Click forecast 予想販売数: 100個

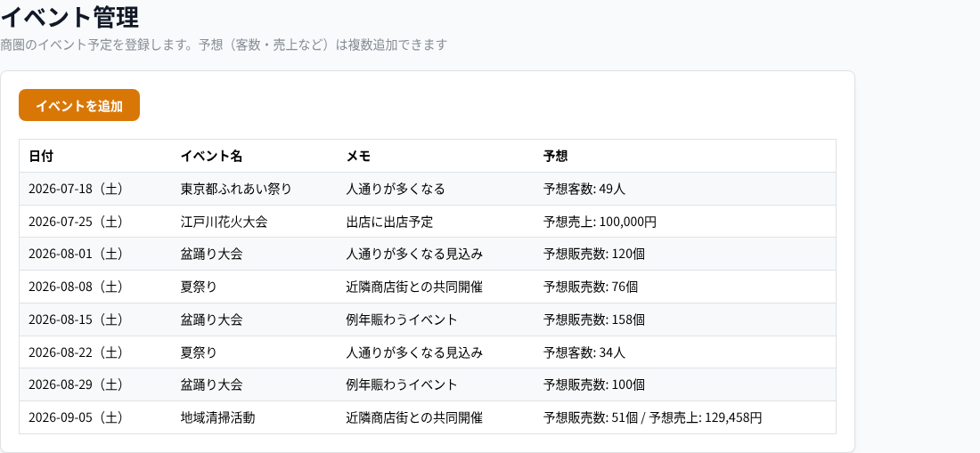594,384
